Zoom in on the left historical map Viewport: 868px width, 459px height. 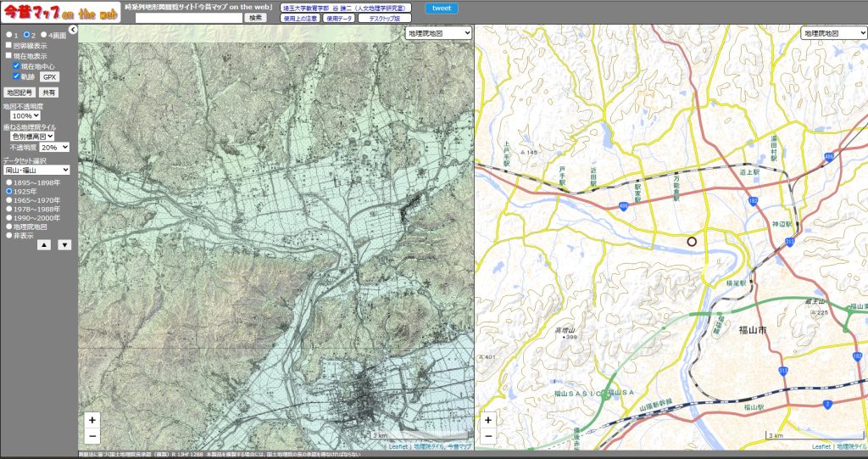(92, 420)
